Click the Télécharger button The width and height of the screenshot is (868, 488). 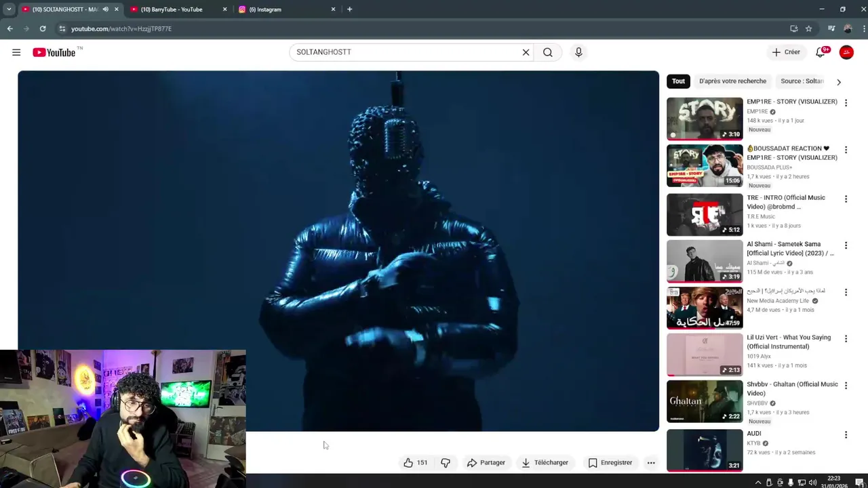click(x=545, y=463)
